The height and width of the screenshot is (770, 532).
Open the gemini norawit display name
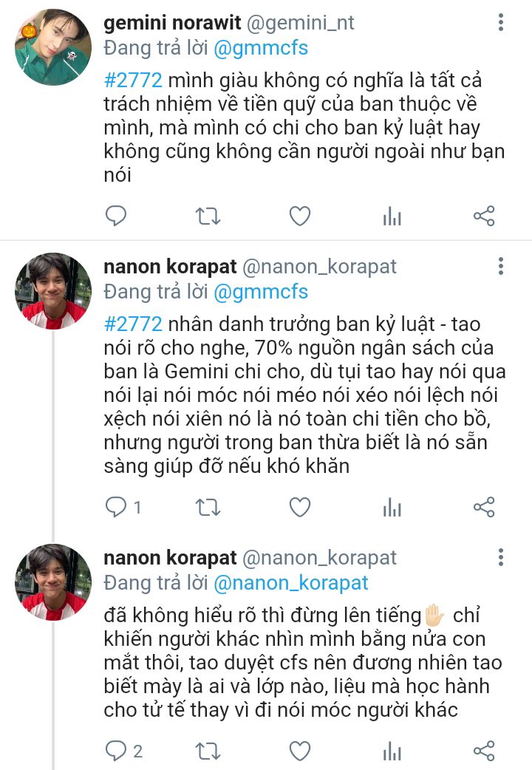tap(170, 23)
